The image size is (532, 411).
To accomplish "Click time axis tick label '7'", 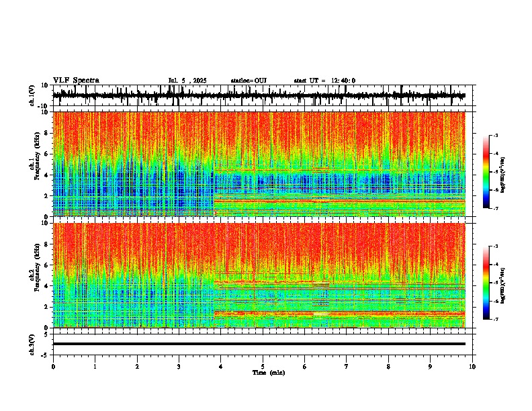I will pos(347,367).
